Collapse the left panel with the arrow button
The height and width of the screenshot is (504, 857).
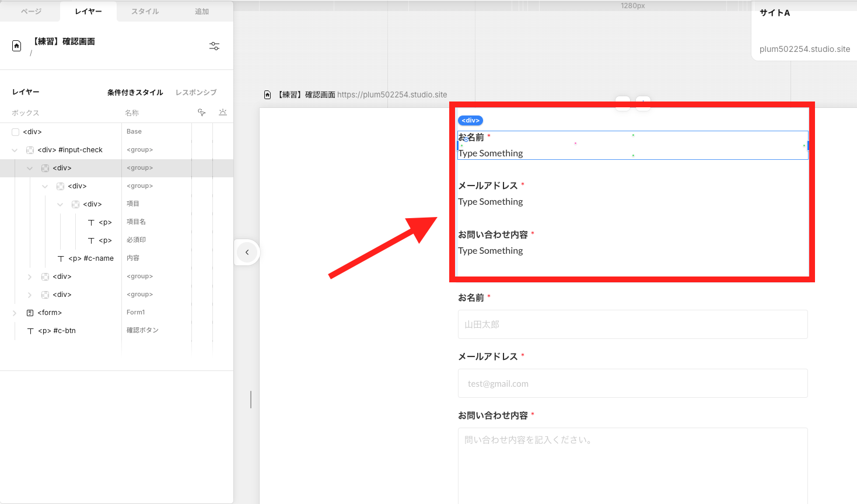tap(247, 253)
